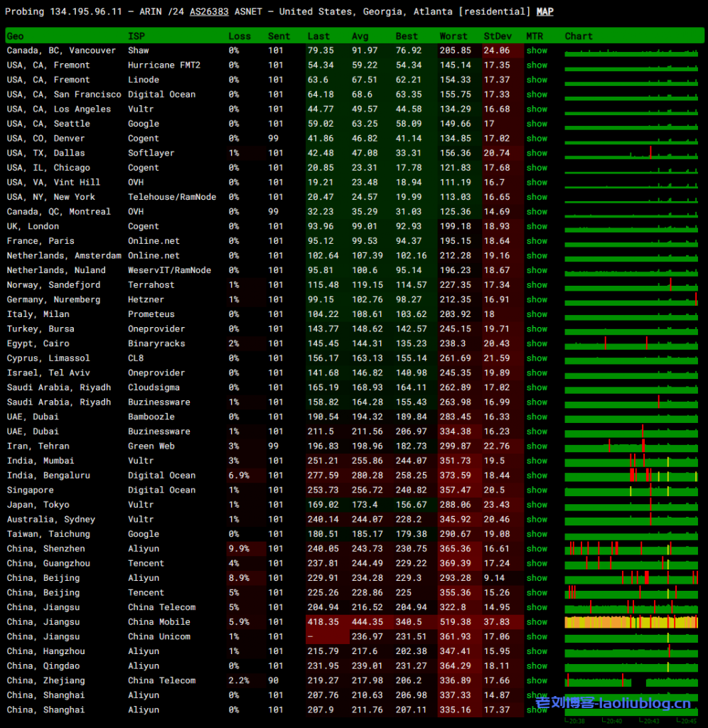Click the Avg column header

[360, 36]
